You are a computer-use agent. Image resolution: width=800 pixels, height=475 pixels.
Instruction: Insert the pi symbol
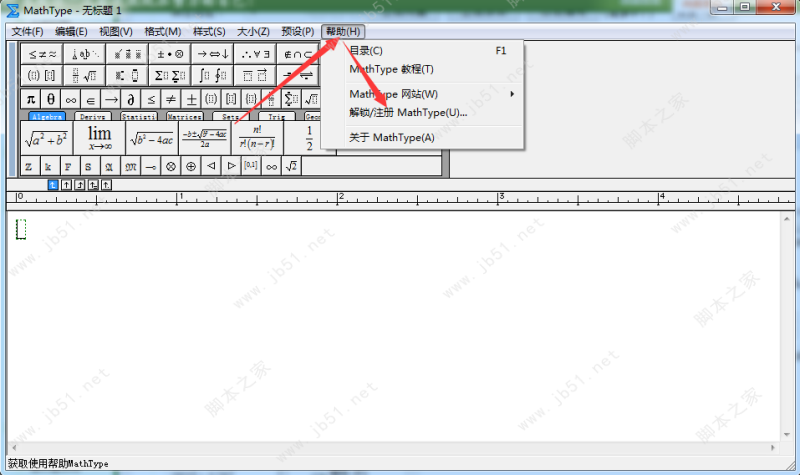(x=31, y=98)
